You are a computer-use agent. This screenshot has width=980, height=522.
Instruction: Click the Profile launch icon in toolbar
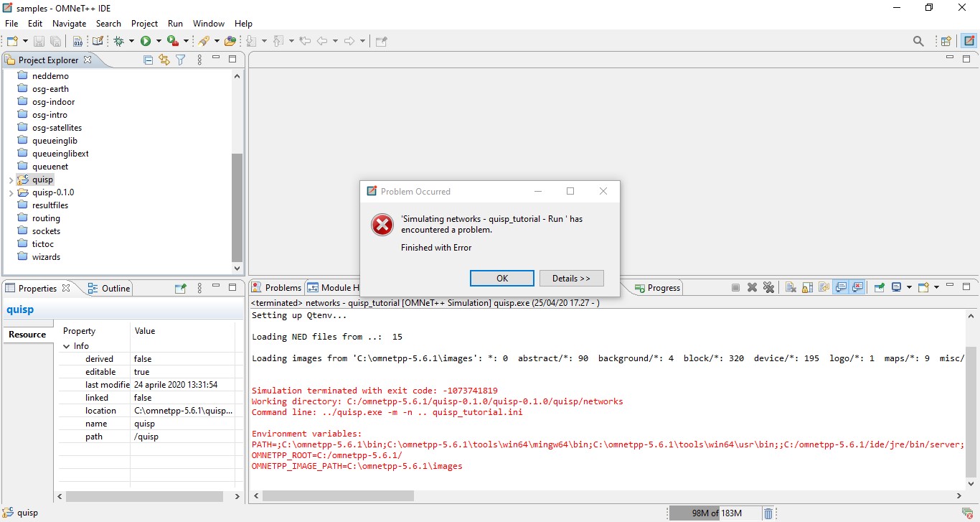coord(172,41)
